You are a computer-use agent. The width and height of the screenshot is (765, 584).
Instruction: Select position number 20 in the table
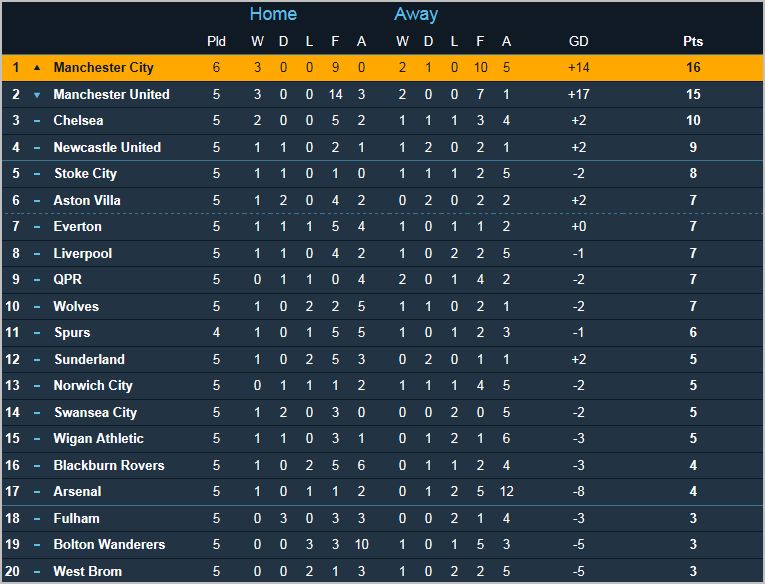pyautogui.click(x=15, y=572)
